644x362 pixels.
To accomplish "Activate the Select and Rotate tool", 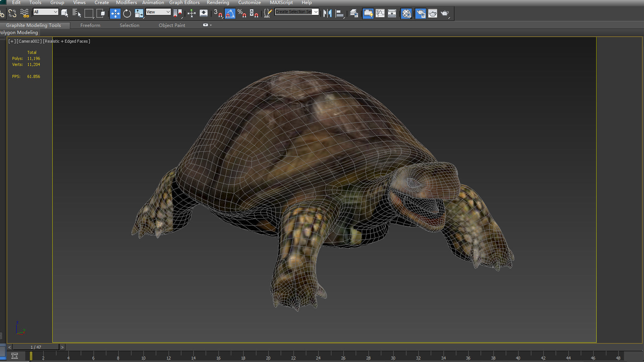I will (127, 13).
